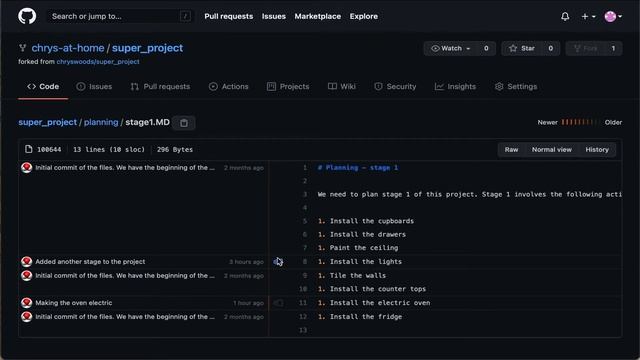Screen dimensions: 640x360
Task: Click the Fork button
Action: (585, 48)
